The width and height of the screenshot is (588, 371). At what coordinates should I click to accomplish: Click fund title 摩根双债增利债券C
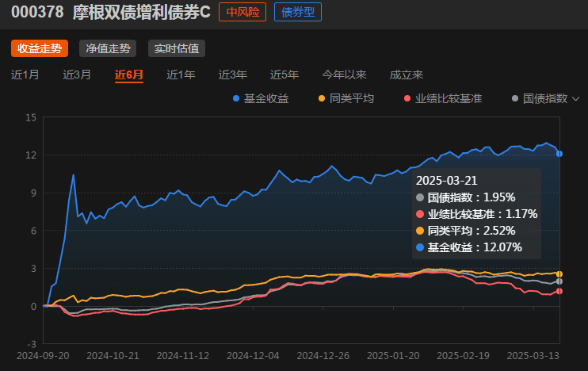point(141,12)
